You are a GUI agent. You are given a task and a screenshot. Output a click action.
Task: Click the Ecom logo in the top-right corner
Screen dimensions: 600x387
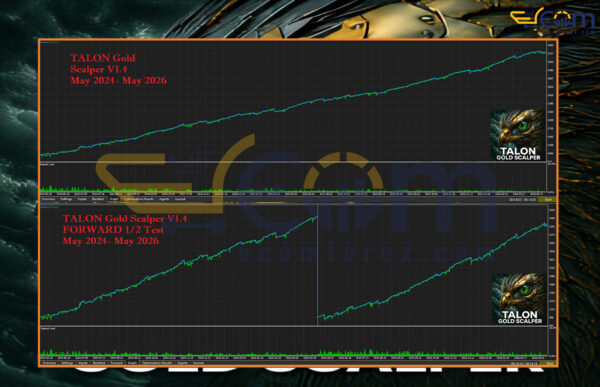pyautogui.click(x=553, y=21)
